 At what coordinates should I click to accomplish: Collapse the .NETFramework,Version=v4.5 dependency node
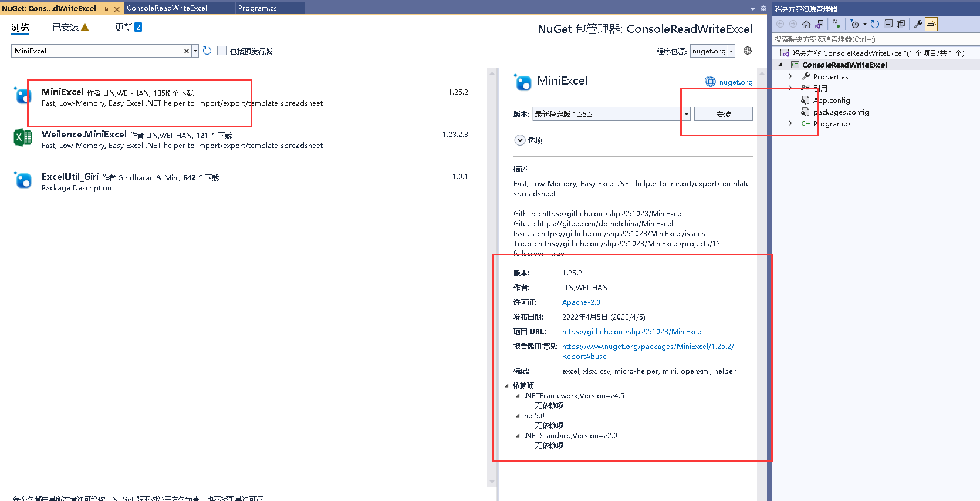click(518, 396)
